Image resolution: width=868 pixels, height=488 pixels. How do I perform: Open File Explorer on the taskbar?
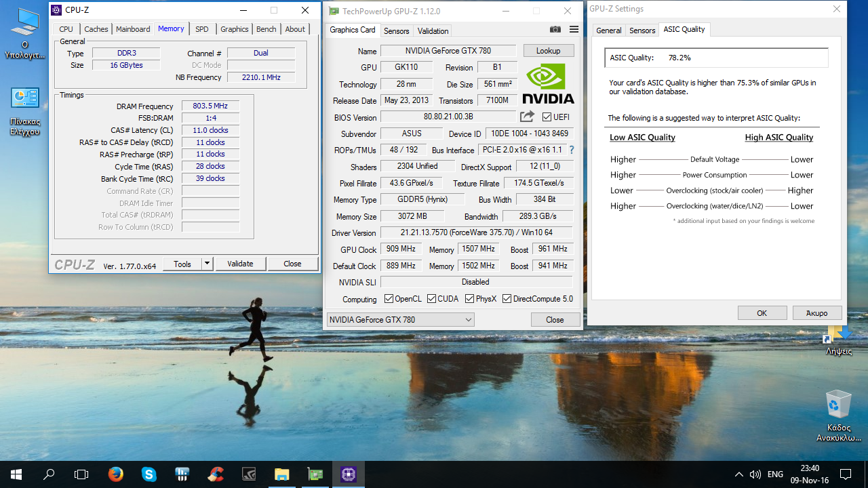[282, 474]
